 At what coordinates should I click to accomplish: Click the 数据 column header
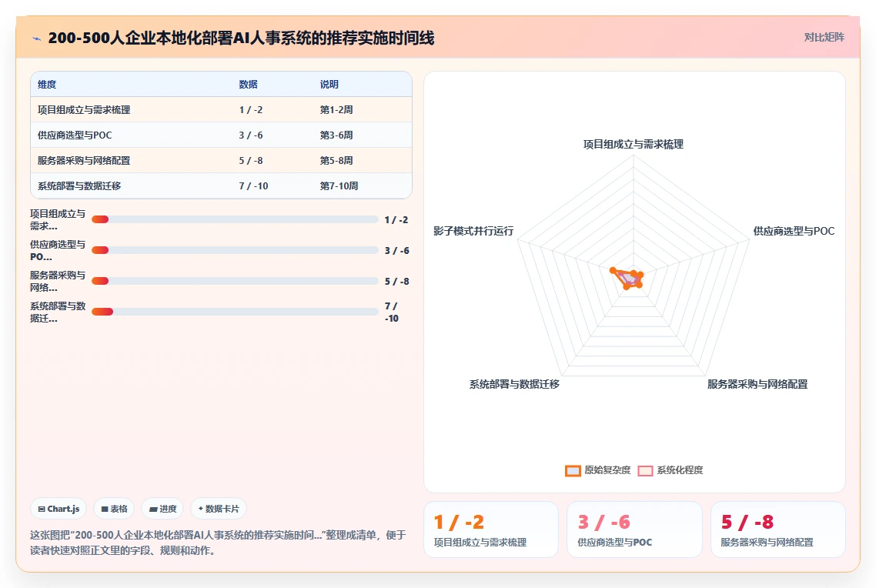coord(248,85)
